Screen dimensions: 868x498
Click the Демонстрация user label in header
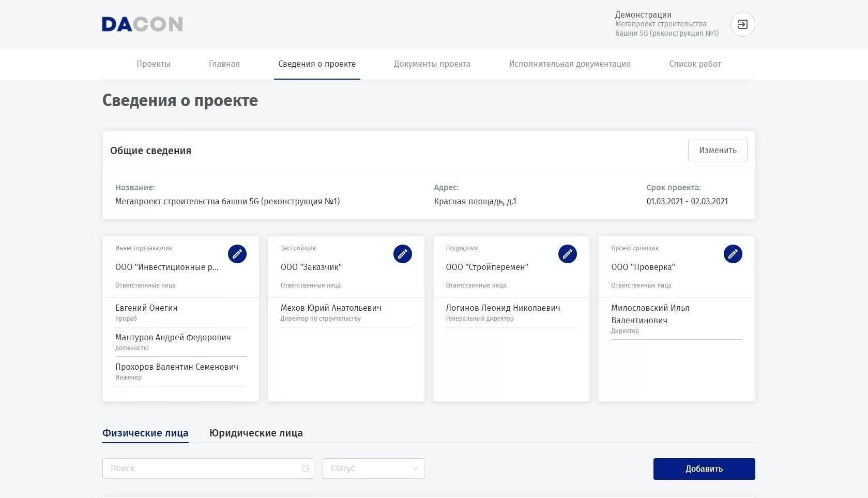click(x=643, y=14)
